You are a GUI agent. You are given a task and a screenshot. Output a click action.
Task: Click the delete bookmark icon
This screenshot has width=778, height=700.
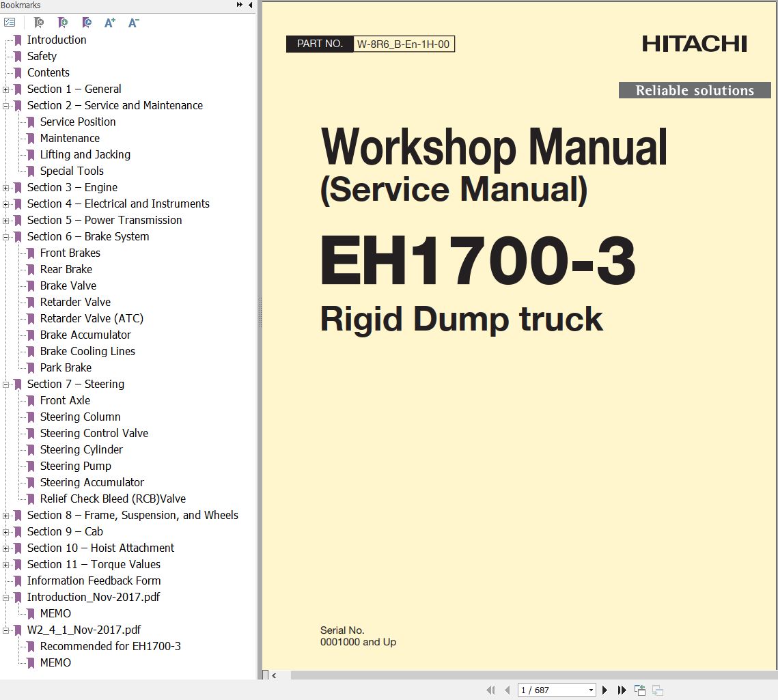click(x=39, y=23)
